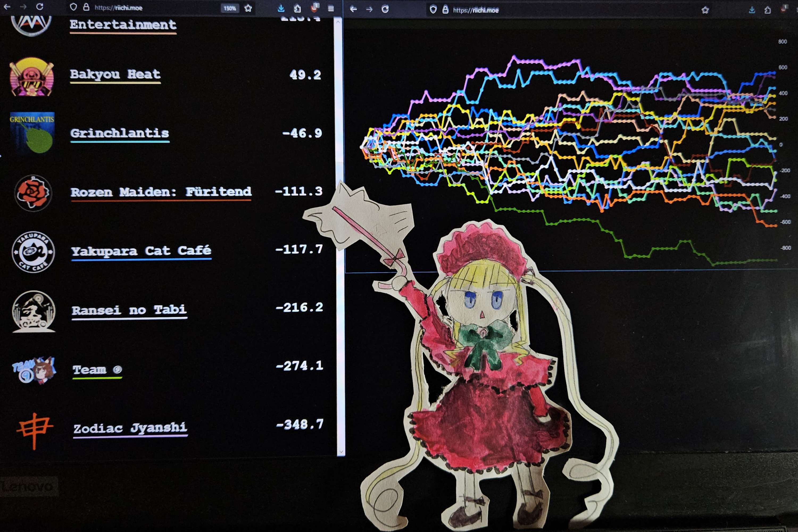Click padlock icon in right browser window
The height and width of the screenshot is (532, 798).
[446, 10]
